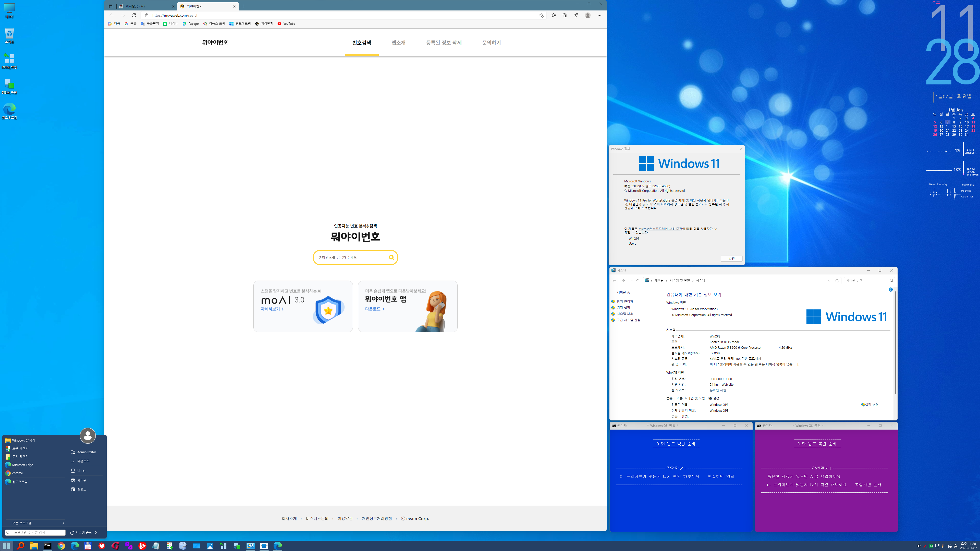This screenshot has width=980, height=551.
Task: Expand the 시스템 종료 options arrow
Action: (x=96, y=532)
